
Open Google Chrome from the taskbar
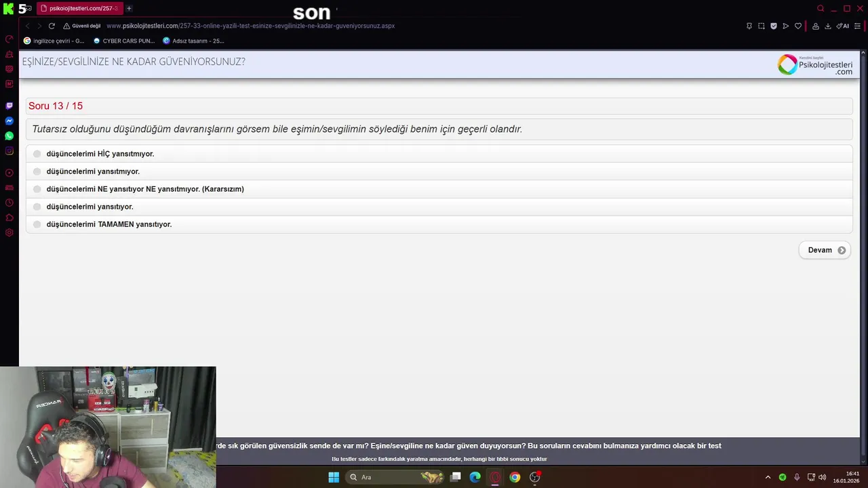515,477
